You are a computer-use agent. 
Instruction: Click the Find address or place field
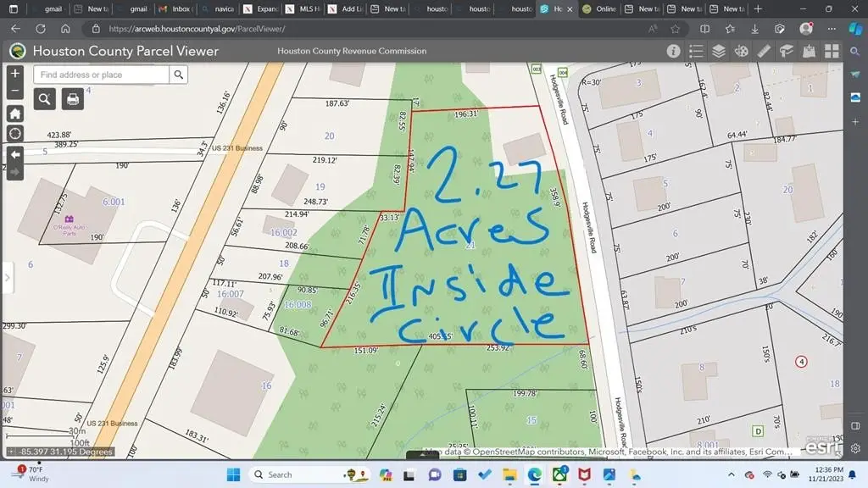[101, 75]
